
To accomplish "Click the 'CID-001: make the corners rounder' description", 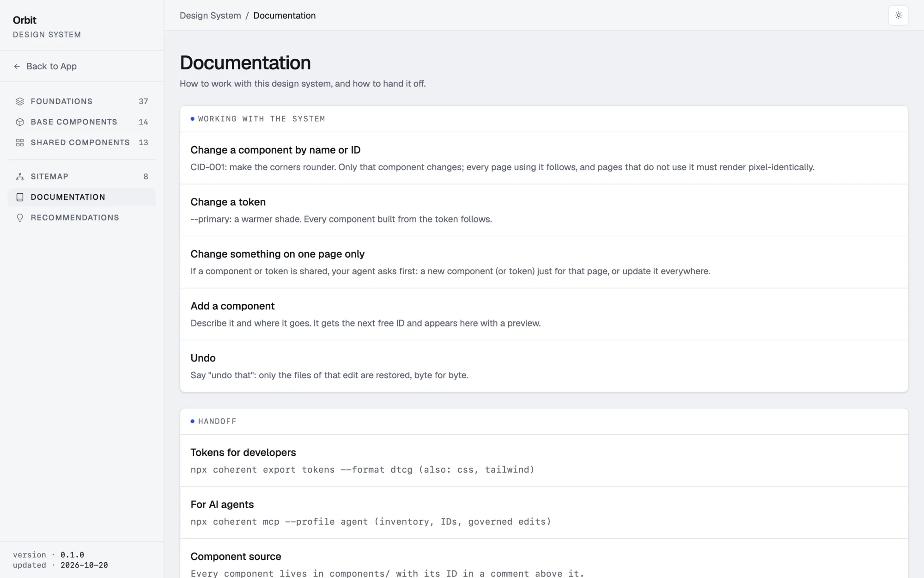I will point(502,167).
